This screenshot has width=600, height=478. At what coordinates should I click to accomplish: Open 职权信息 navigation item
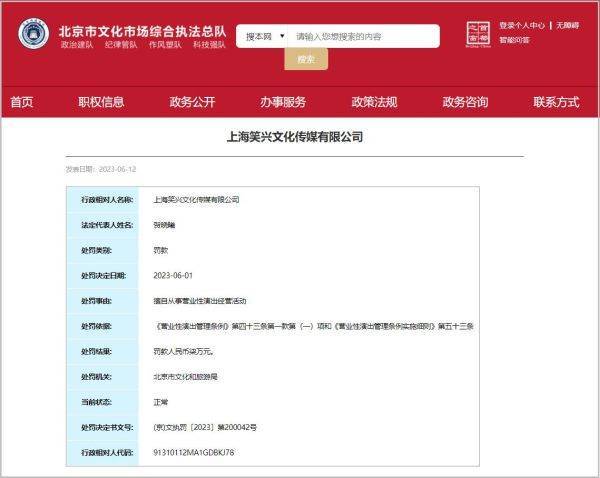click(101, 102)
